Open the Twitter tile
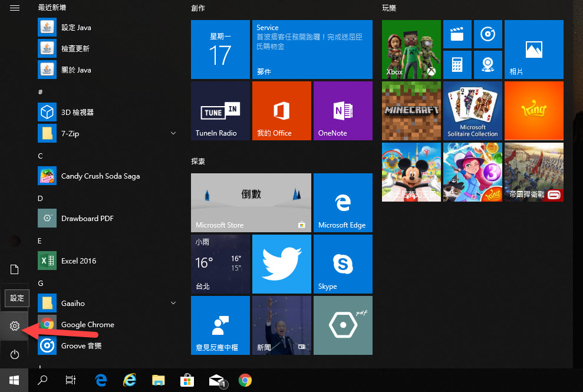The height and width of the screenshot is (392, 583). (x=281, y=263)
